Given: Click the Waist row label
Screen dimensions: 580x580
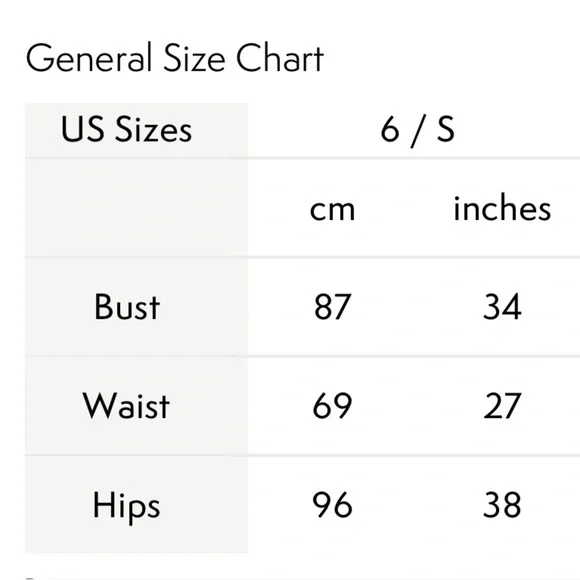Looking at the screenshot, I should point(126,405).
